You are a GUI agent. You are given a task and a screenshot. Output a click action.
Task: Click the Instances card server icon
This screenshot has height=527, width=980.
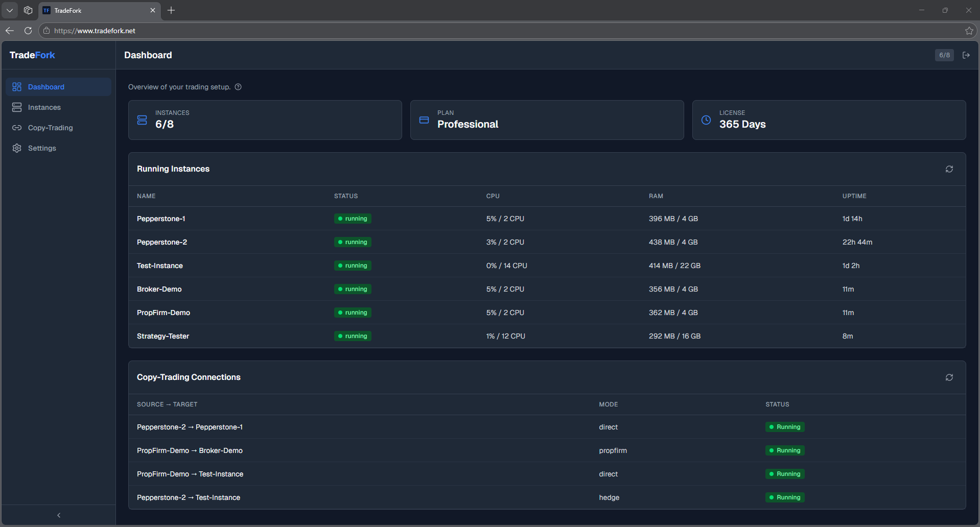[x=142, y=120]
